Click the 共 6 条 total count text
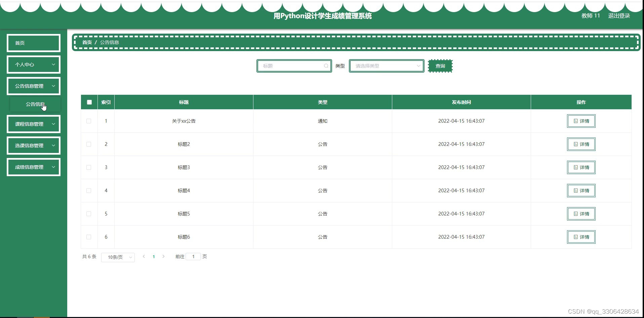The width and height of the screenshot is (644, 318). [89, 256]
